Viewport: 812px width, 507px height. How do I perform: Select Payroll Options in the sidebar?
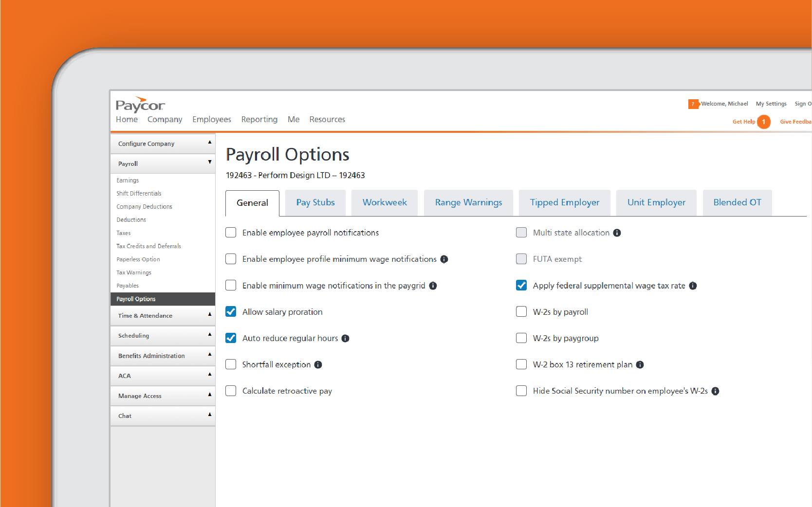[x=163, y=299]
